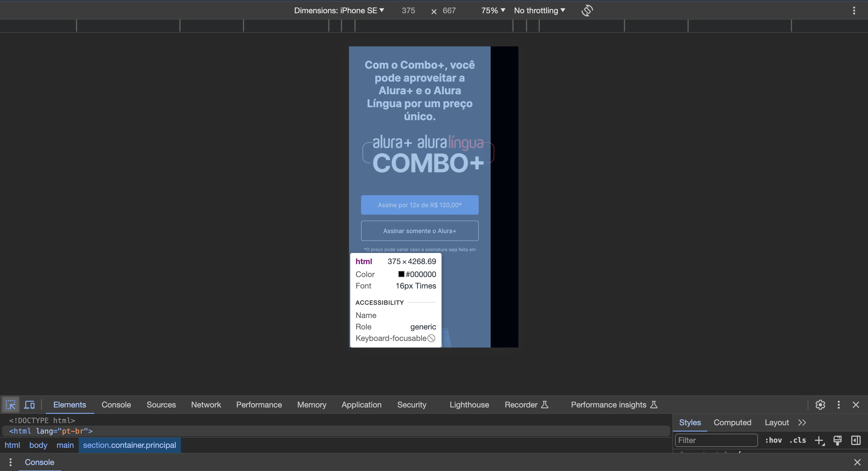Select the html lang="pt-br" DOM node

pyautogui.click(x=336, y=431)
